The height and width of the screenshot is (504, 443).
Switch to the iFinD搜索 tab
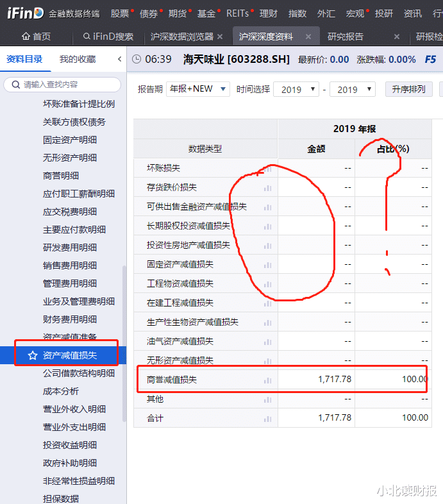pyautogui.click(x=108, y=37)
